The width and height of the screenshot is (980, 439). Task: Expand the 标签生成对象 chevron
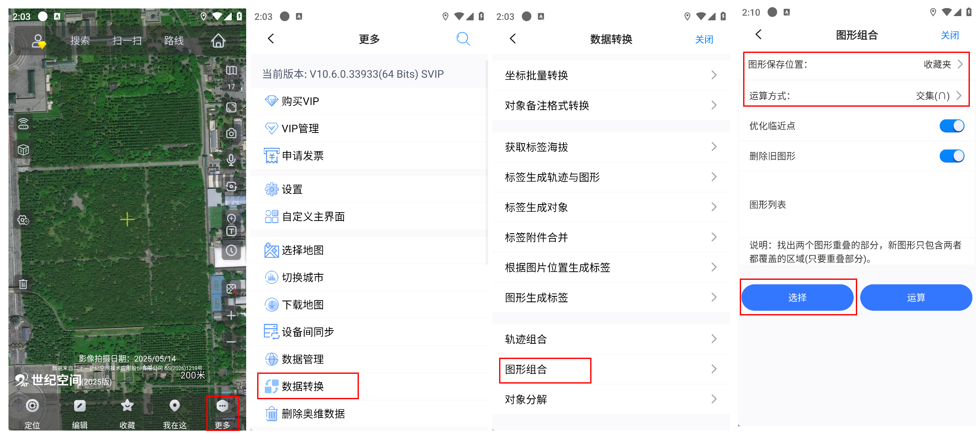click(x=714, y=207)
